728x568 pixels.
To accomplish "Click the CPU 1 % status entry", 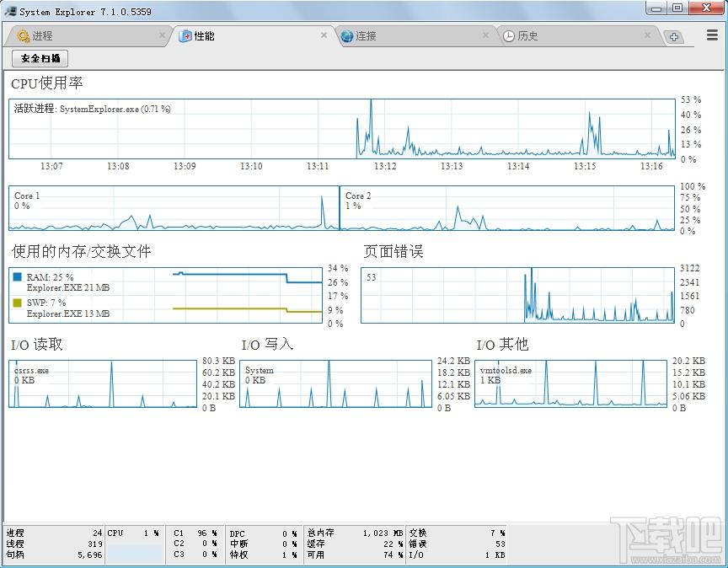I will pos(133,533).
